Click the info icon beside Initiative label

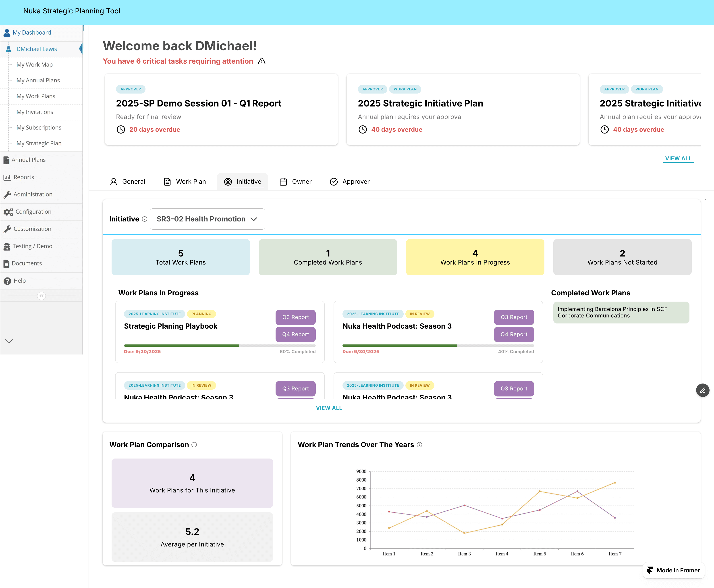(145, 219)
